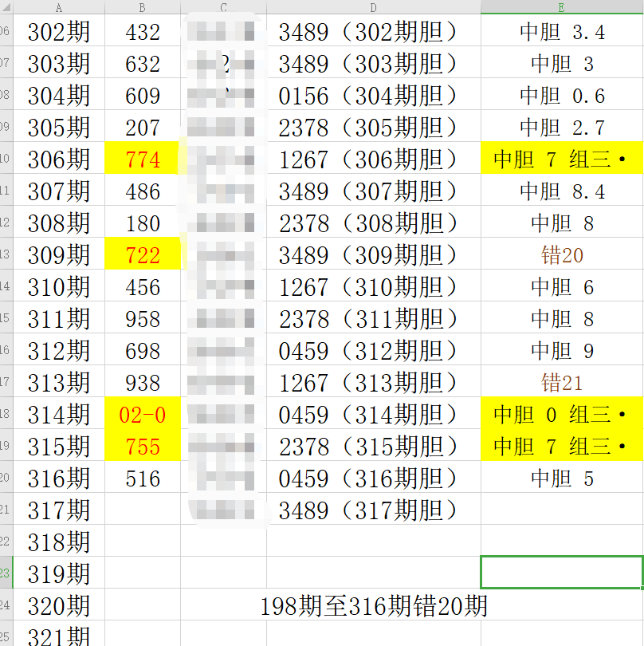This screenshot has width=644, height=646.
Task: Select cell '304期'
Action: tap(59, 96)
